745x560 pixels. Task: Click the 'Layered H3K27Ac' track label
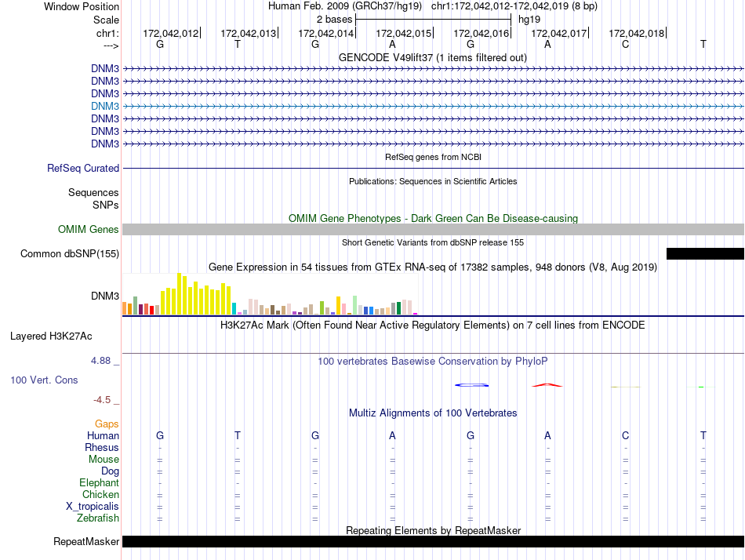(51, 336)
